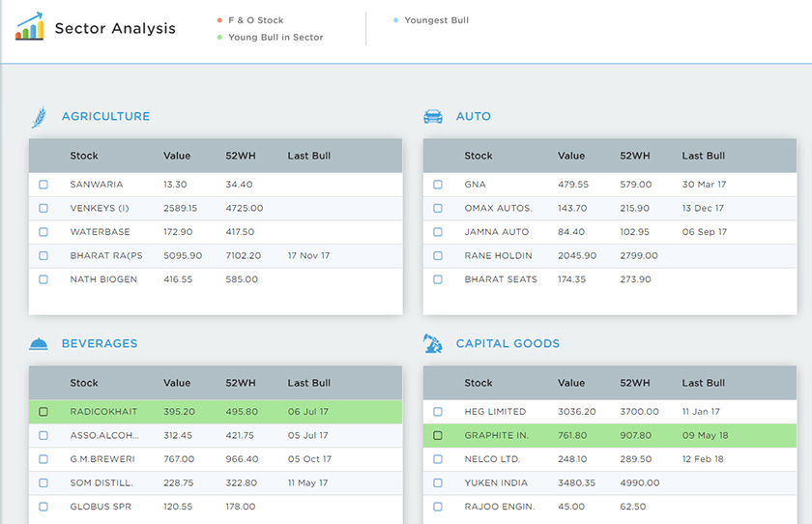Click HEG LIMITED value 3036.20

click(576, 412)
